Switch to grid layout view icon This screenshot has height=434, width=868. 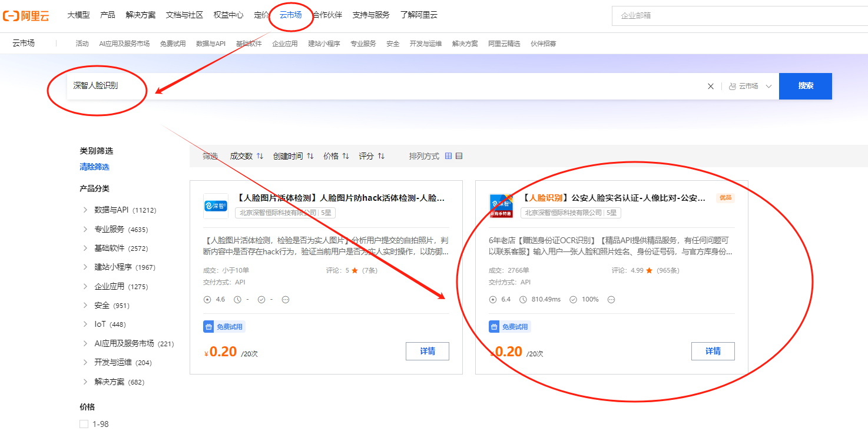pyautogui.click(x=448, y=156)
